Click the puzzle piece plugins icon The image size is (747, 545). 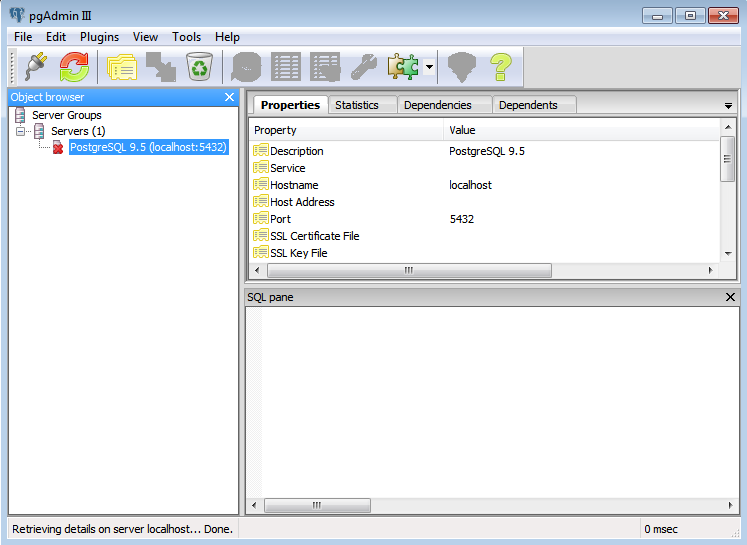pyautogui.click(x=402, y=67)
